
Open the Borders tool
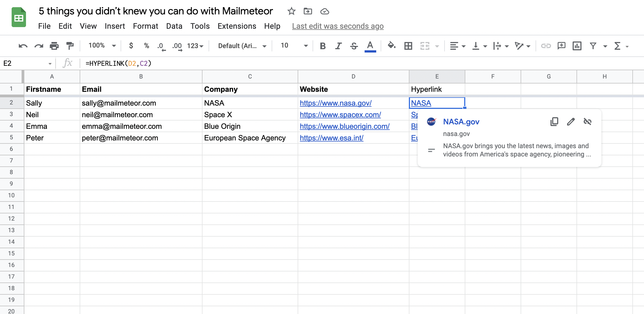[x=408, y=46]
